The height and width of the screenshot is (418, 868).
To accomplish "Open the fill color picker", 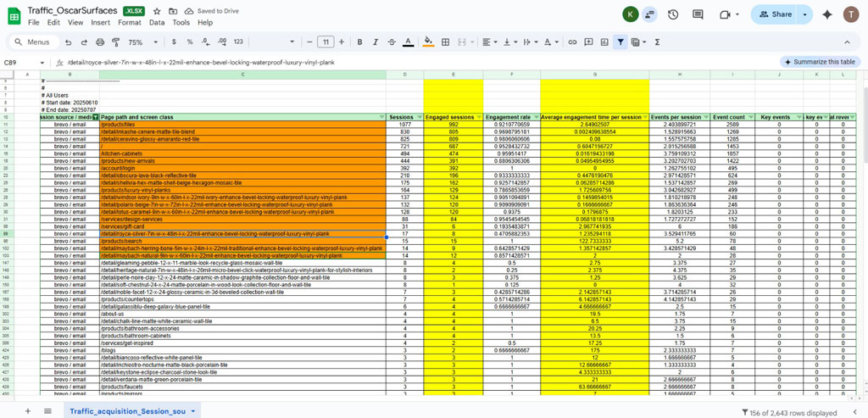I will 428,42.
